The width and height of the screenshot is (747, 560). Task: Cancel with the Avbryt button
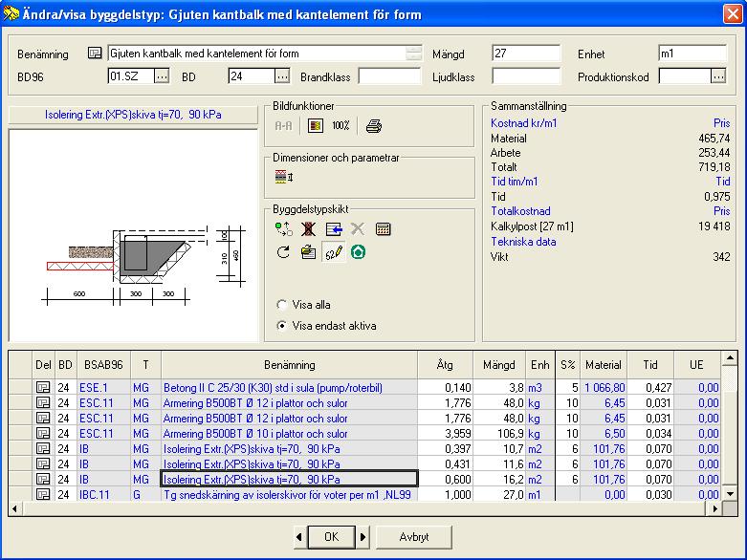click(413, 537)
